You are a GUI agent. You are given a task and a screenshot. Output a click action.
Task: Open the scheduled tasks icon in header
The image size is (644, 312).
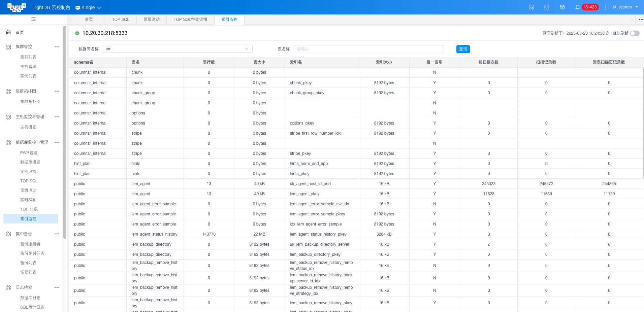[x=531, y=7]
